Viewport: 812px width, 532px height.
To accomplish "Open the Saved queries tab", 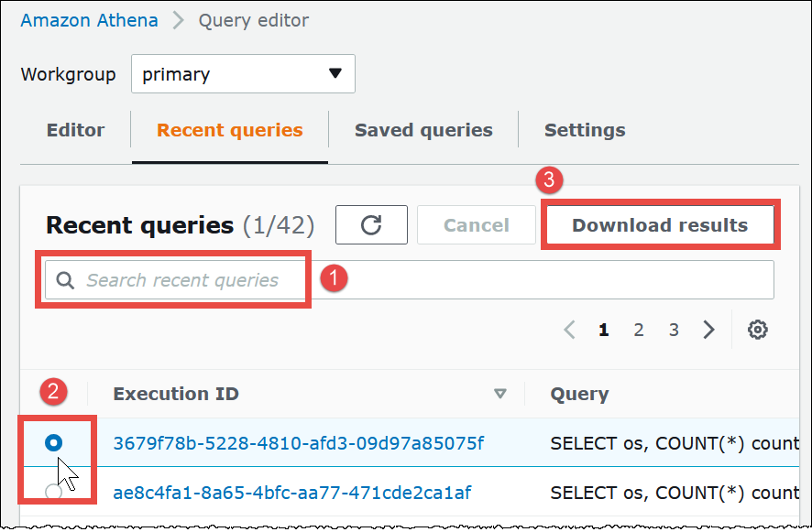I will click(x=423, y=130).
